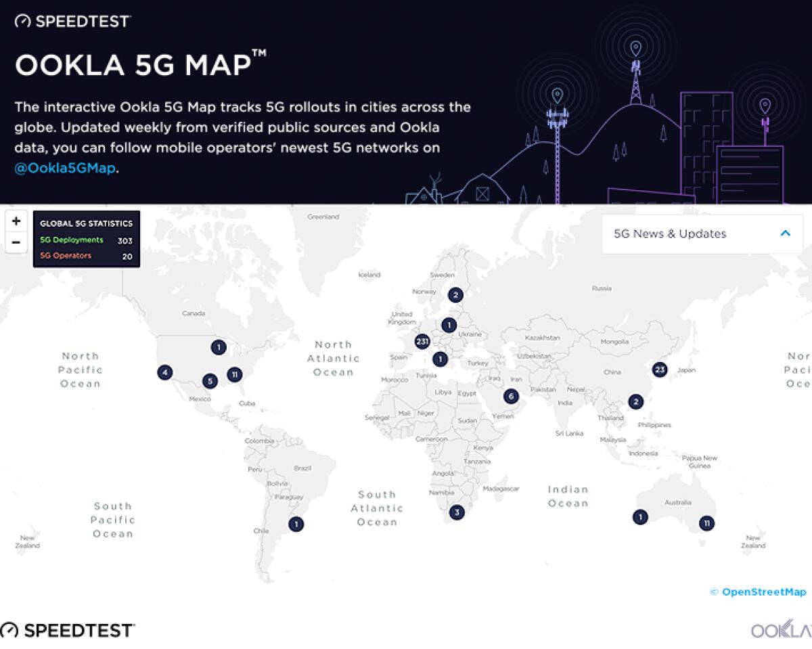Collapse the 5G News & Updates panel
The width and height of the screenshot is (812, 649).
coord(786,233)
